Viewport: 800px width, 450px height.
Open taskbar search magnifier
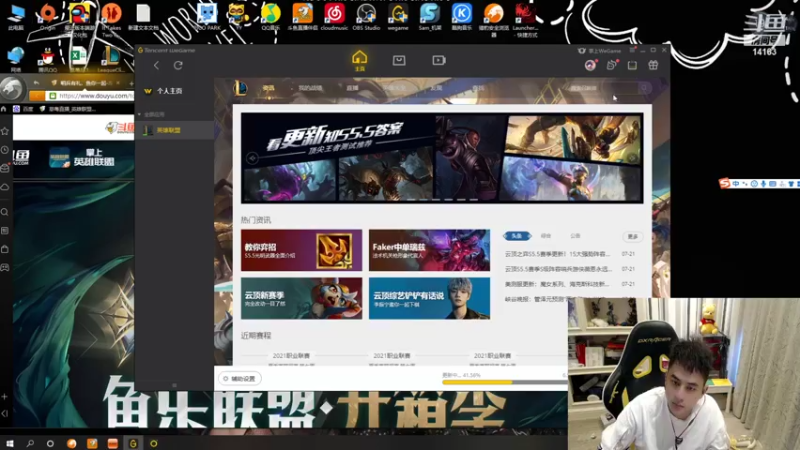(30, 443)
